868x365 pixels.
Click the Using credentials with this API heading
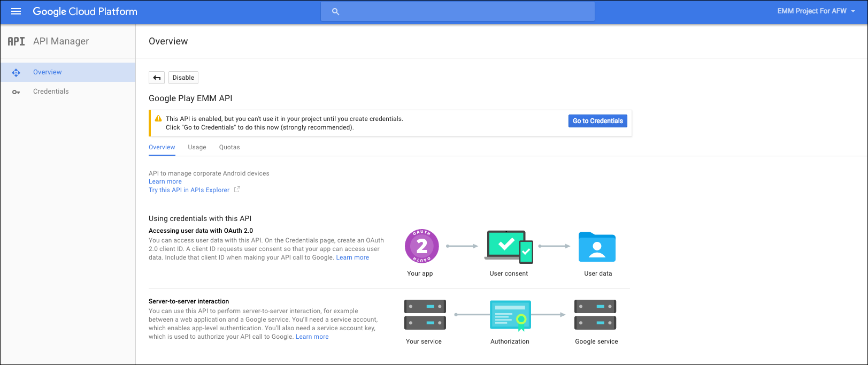200,218
